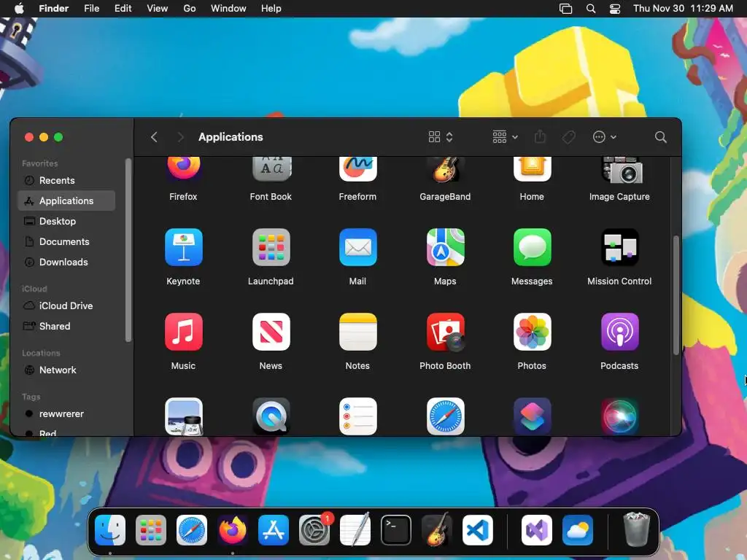Open Visual Studio Code from the Dock

pyautogui.click(x=478, y=530)
